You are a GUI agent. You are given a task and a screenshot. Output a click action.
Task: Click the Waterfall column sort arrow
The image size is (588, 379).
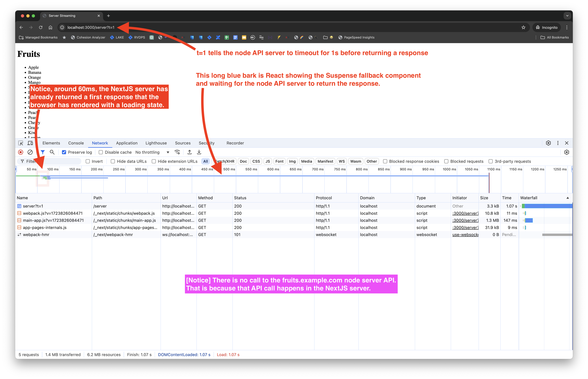(x=568, y=198)
